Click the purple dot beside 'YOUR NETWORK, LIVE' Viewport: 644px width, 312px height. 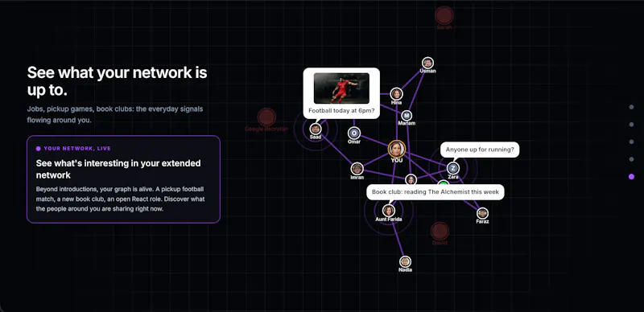[38, 149]
